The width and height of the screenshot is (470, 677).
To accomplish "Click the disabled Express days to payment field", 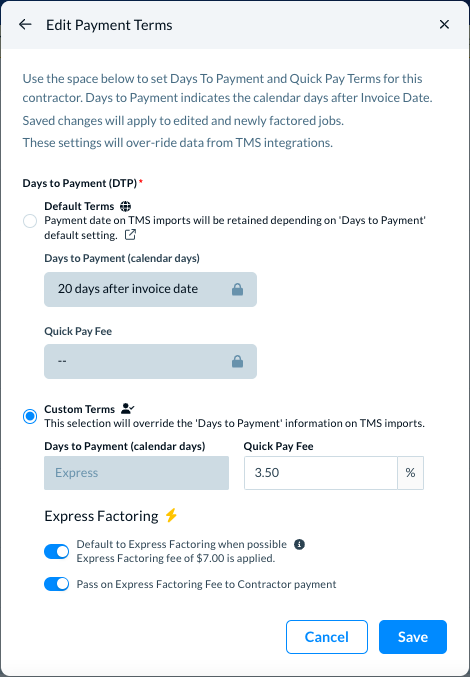I will point(136,473).
